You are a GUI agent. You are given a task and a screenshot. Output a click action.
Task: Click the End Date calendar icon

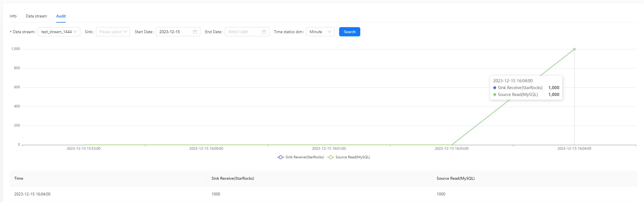264,32
